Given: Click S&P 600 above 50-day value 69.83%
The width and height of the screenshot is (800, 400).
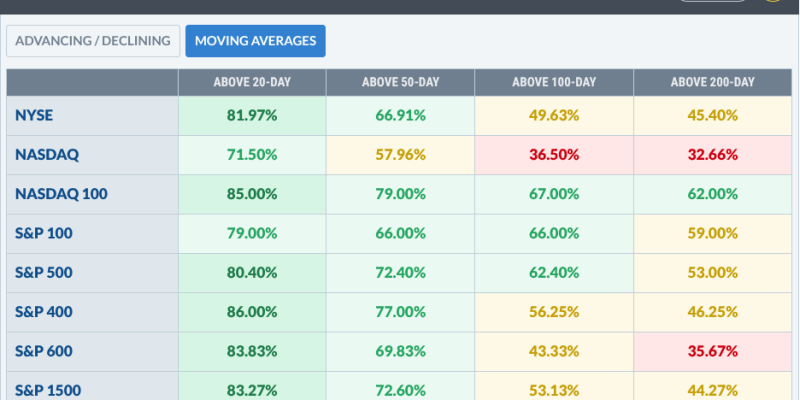Looking at the screenshot, I should (x=401, y=352).
